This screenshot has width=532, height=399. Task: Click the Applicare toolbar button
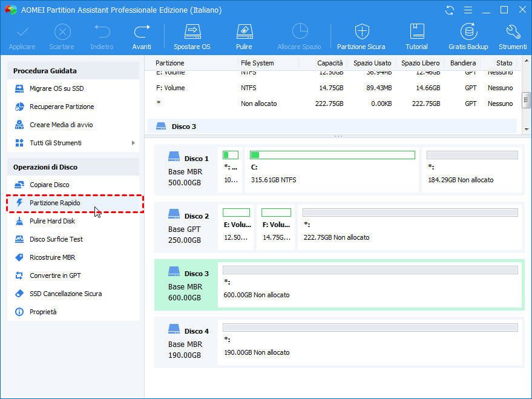click(x=22, y=37)
